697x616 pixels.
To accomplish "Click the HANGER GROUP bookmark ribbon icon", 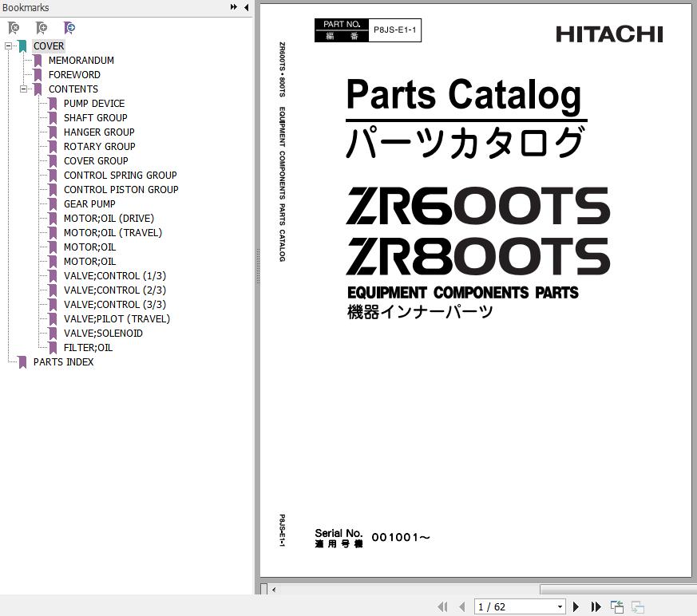I will click(x=53, y=132).
